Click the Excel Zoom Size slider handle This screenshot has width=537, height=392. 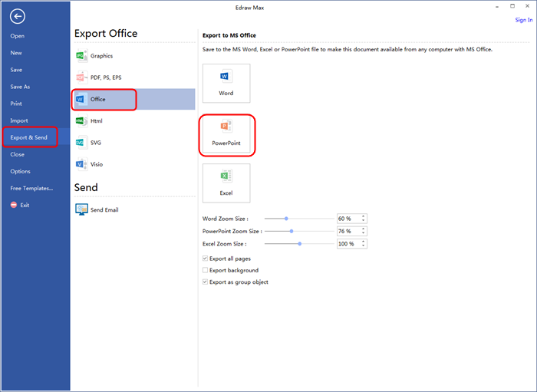tap(300, 244)
